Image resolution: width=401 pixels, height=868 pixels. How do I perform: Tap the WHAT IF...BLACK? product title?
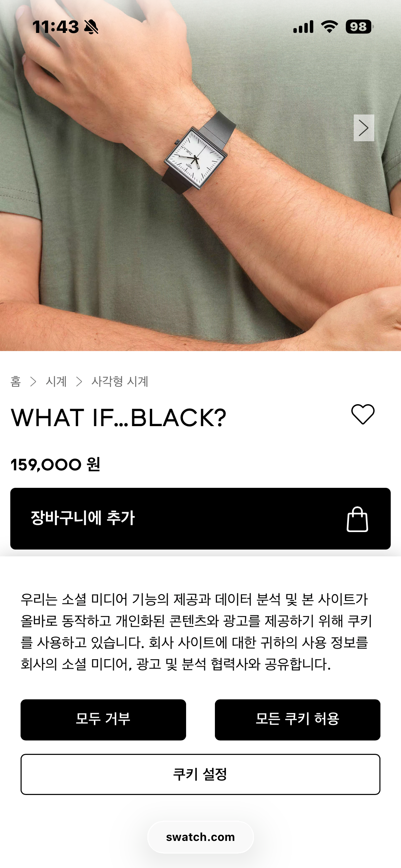click(x=119, y=418)
